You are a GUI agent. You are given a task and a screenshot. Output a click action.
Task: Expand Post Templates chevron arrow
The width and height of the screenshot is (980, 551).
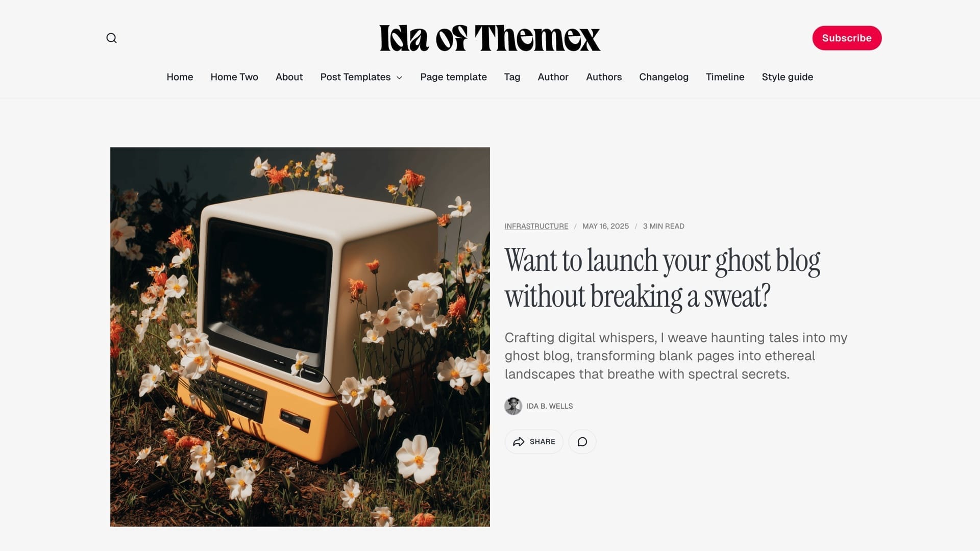click(400, 78)
